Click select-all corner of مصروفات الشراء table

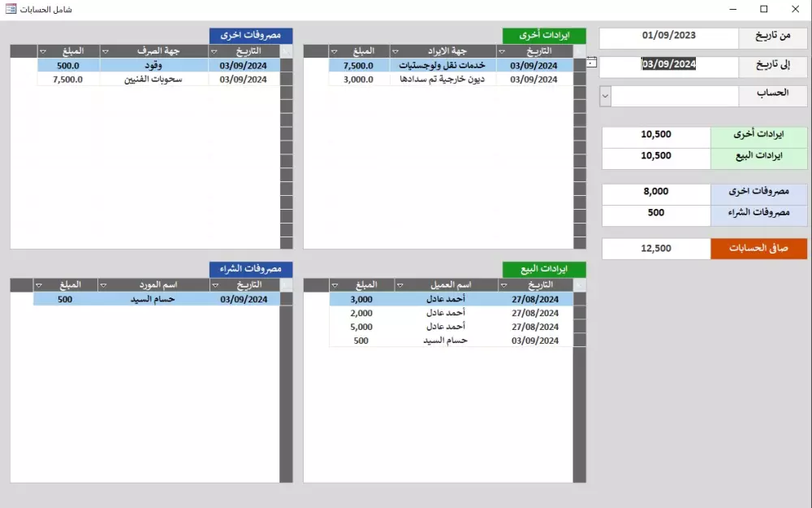point(287,284)
